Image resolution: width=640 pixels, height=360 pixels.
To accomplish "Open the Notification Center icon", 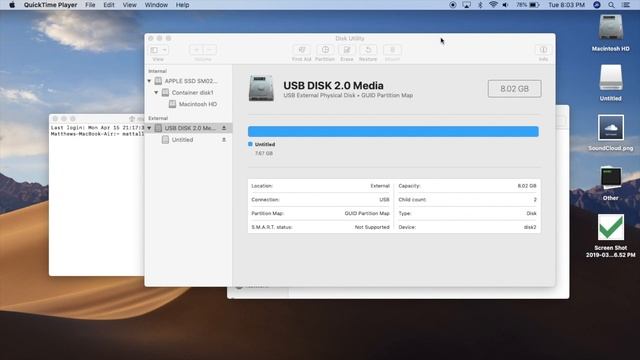I will (x=626, y=5).
